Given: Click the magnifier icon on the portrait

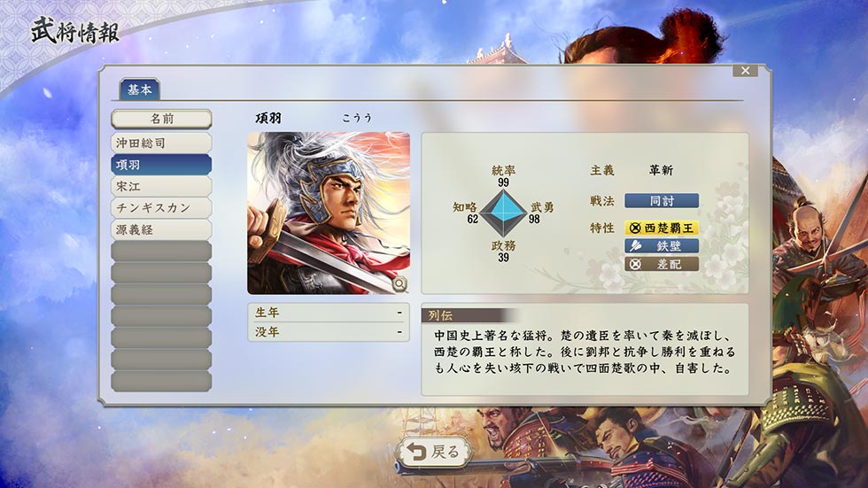Looking at the screenshot, I should tap(399, 283).
